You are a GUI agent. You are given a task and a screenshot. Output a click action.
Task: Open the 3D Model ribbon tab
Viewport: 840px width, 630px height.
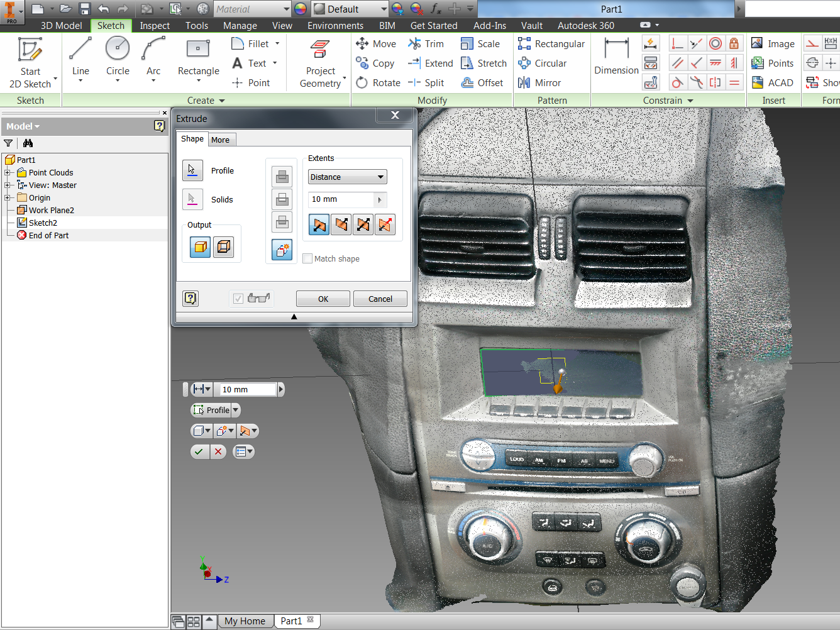[61, 26]
